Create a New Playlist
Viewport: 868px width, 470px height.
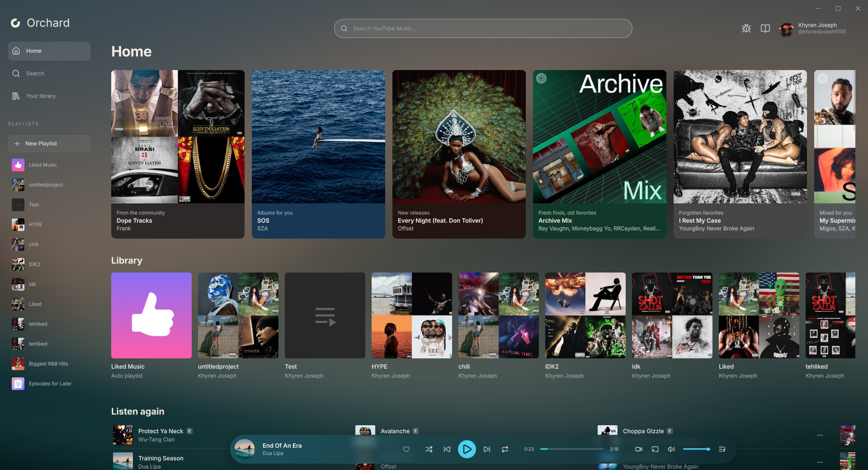click(49, 144)
